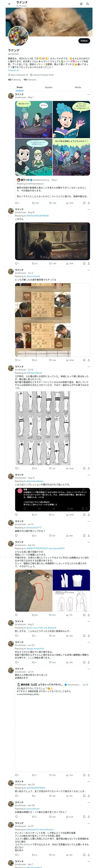View analytics of the Jun 2 shogi post
This screenshot has width=98, height=868.
pos(62,360)
